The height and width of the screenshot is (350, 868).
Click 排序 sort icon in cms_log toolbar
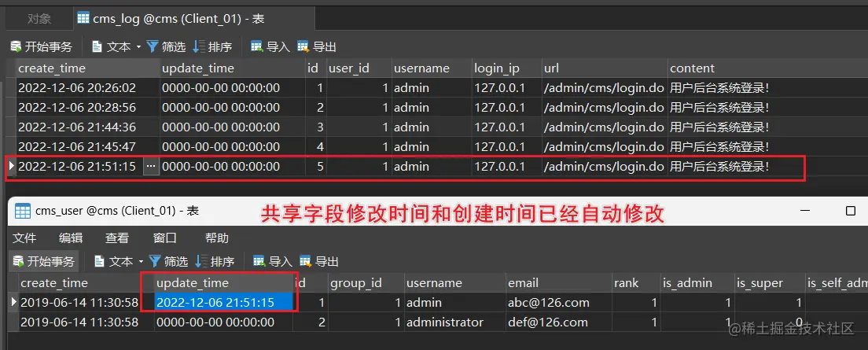click(x=199, y=47)
